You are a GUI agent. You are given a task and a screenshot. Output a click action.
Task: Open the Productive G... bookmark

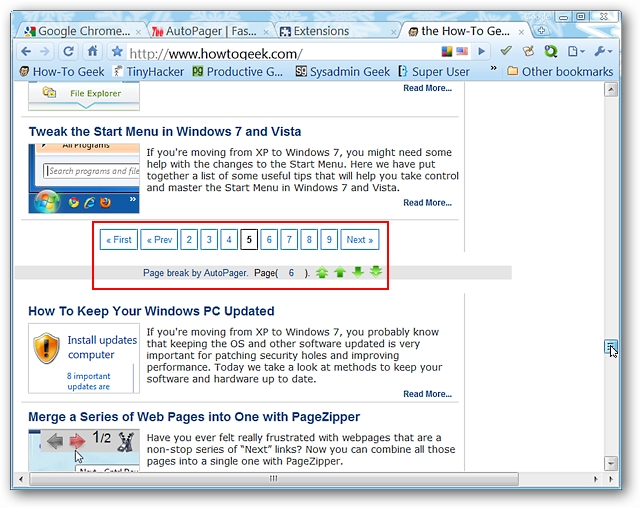(x=238, y=72)
